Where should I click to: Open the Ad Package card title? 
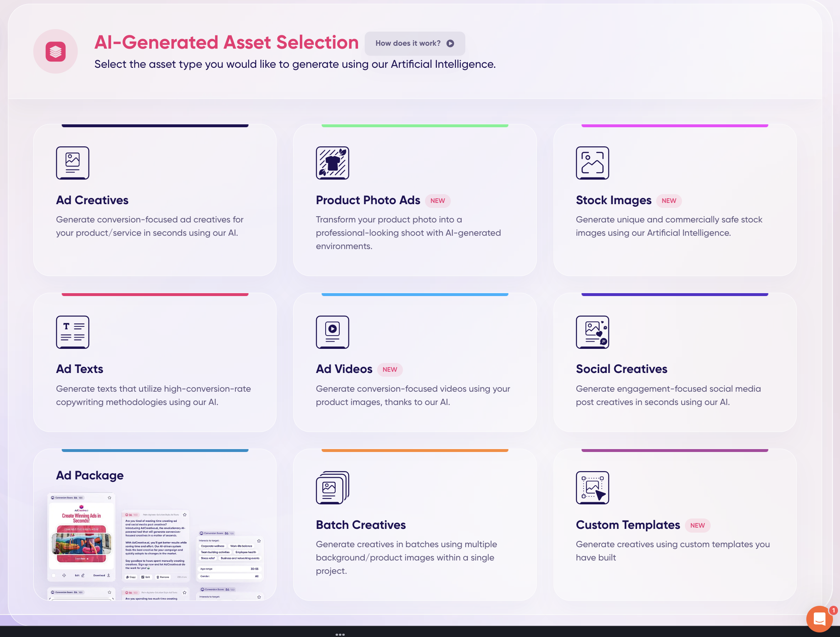[90, 475]
